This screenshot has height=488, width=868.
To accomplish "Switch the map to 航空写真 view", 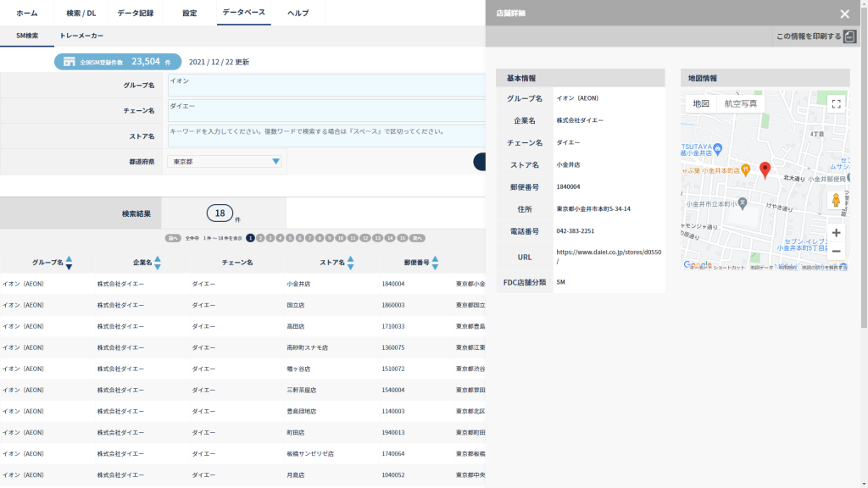I will click(x=740, y=103).
